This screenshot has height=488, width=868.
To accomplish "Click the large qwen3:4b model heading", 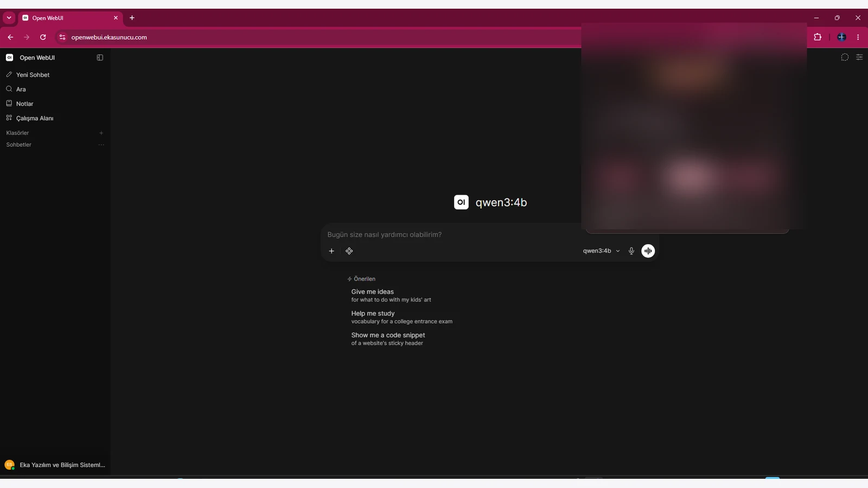I will click(x=501, y=202).
